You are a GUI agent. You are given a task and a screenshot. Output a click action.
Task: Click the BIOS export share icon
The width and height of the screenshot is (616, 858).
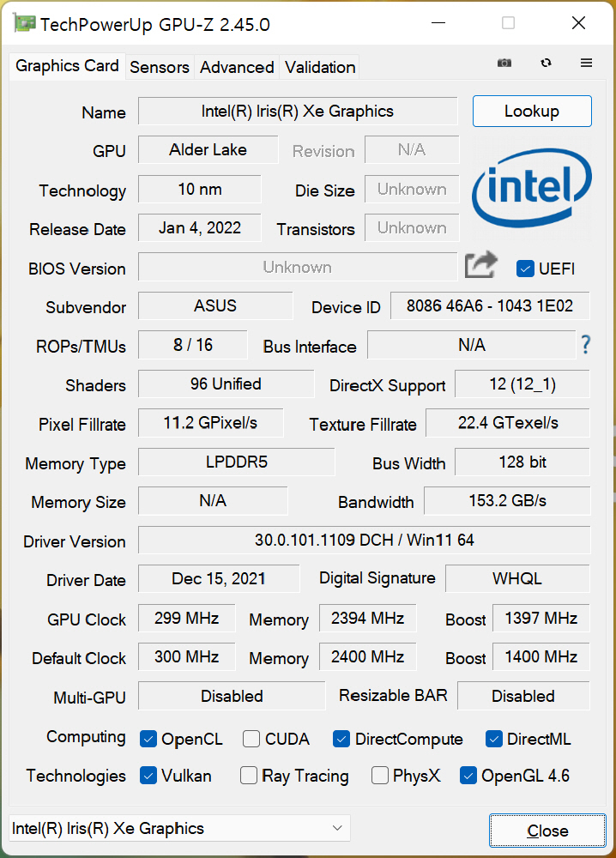coord(480,265)
